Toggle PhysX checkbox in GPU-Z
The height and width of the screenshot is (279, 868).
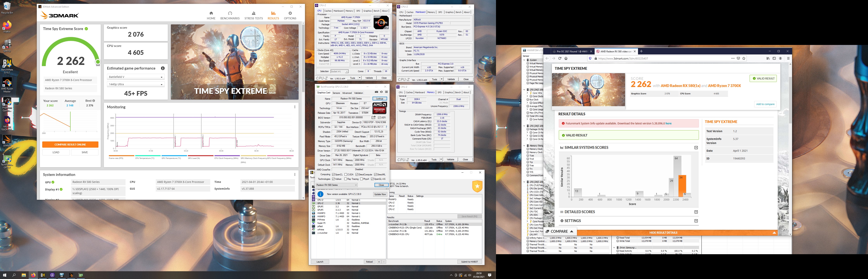(362, 179)
